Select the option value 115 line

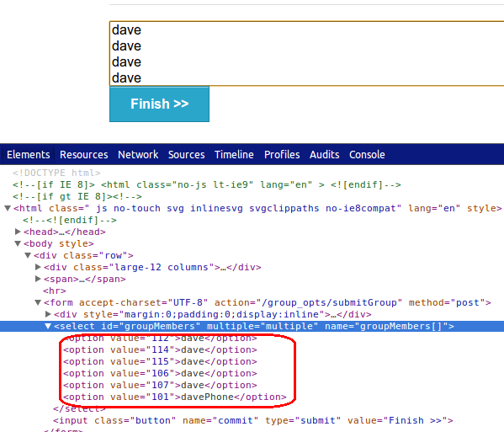point(160,361)
